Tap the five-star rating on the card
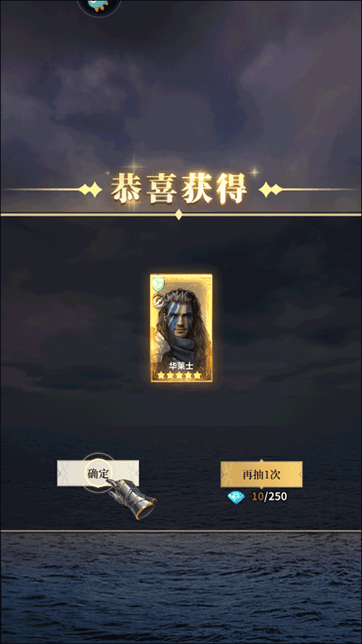Image resolution: width=362 pixels, height=644 pixels. pyautogui.click(x=180, y=374)
